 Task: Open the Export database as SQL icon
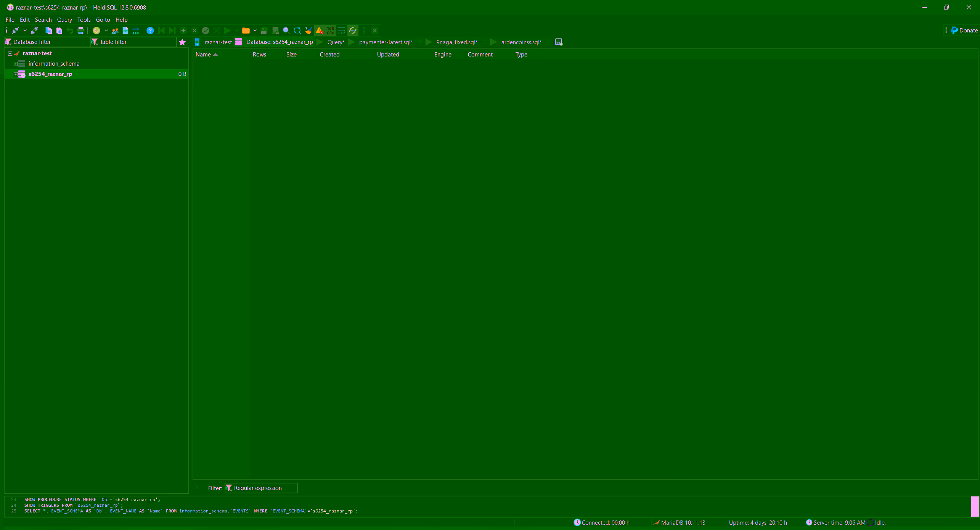coord(136,31)
